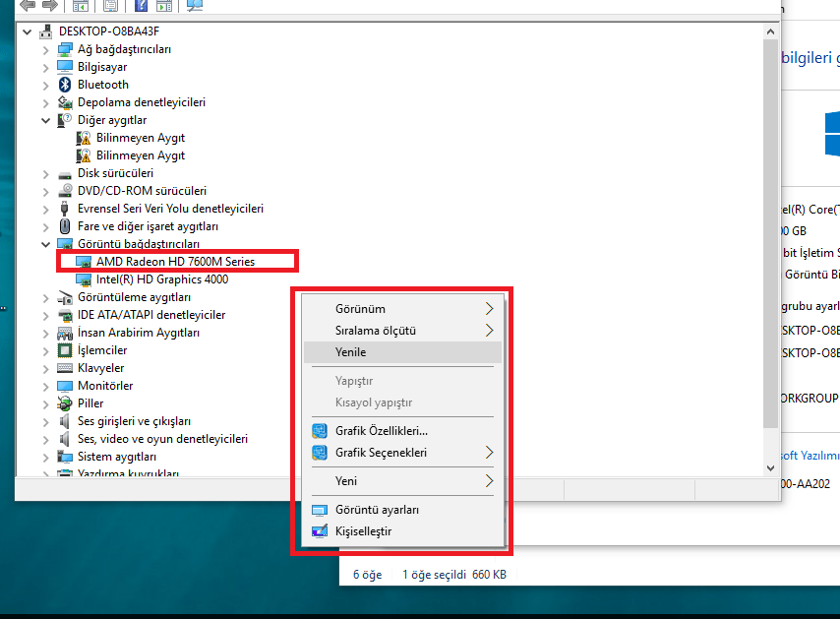Click the adapter icon of Intel(R) HD Graphics 4000

84,279
